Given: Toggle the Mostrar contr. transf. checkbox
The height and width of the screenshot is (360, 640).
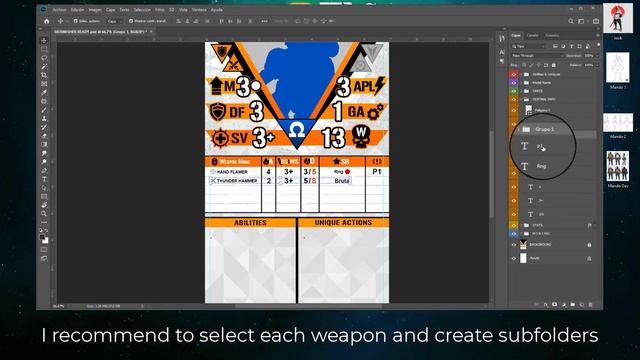Looking at the screenshot, I should coord(131,21).
